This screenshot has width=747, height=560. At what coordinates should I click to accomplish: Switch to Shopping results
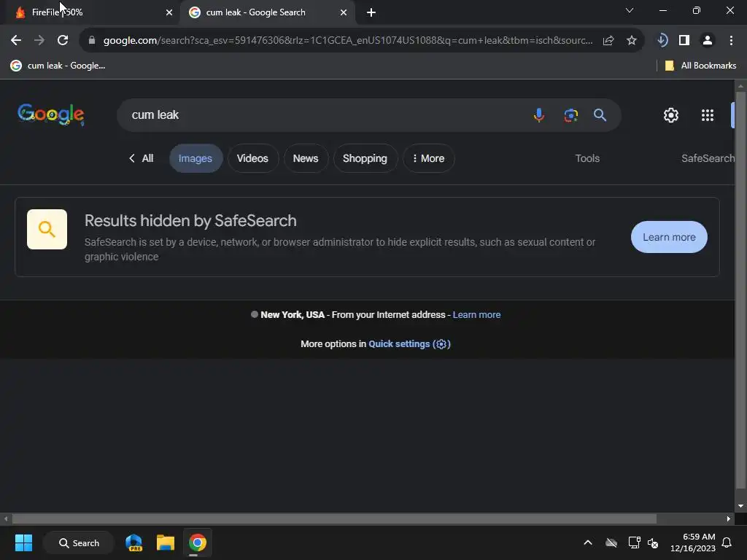(x=365, y=158)
